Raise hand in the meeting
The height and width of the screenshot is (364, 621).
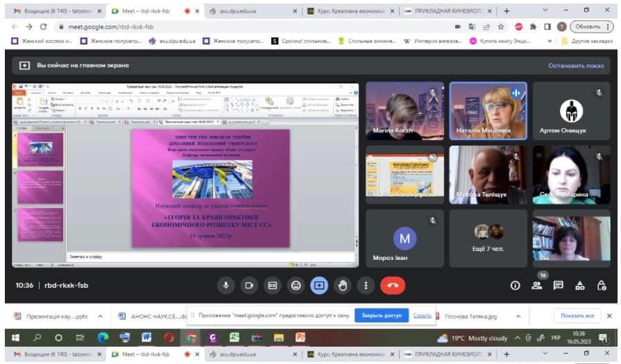pos(343,285)
